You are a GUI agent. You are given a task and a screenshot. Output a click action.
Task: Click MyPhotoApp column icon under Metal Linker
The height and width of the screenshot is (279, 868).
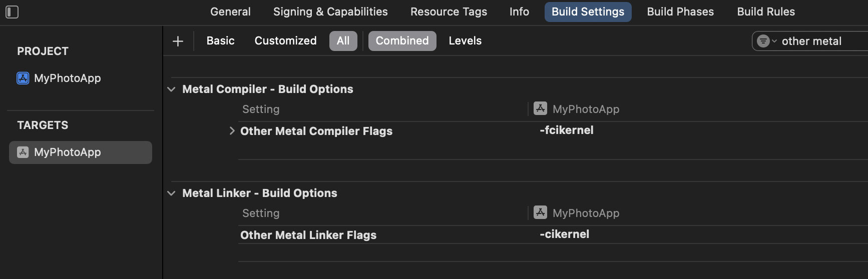pos(540,212)
